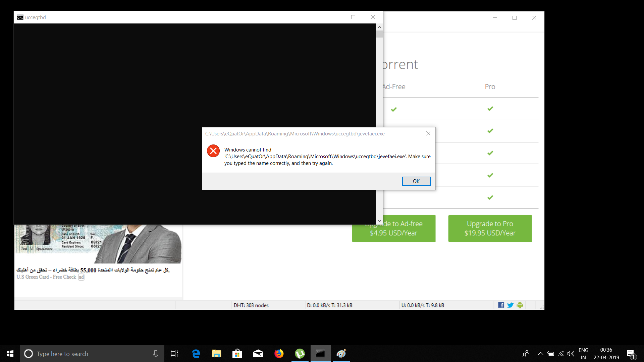The image size is (644, 362).
Task: Click the console scrollbar thumb
Action: pos(379,34)
